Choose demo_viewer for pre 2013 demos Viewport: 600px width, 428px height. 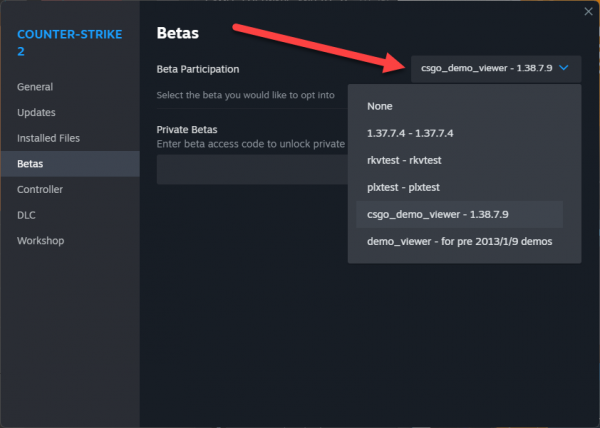tap(459, 242)
